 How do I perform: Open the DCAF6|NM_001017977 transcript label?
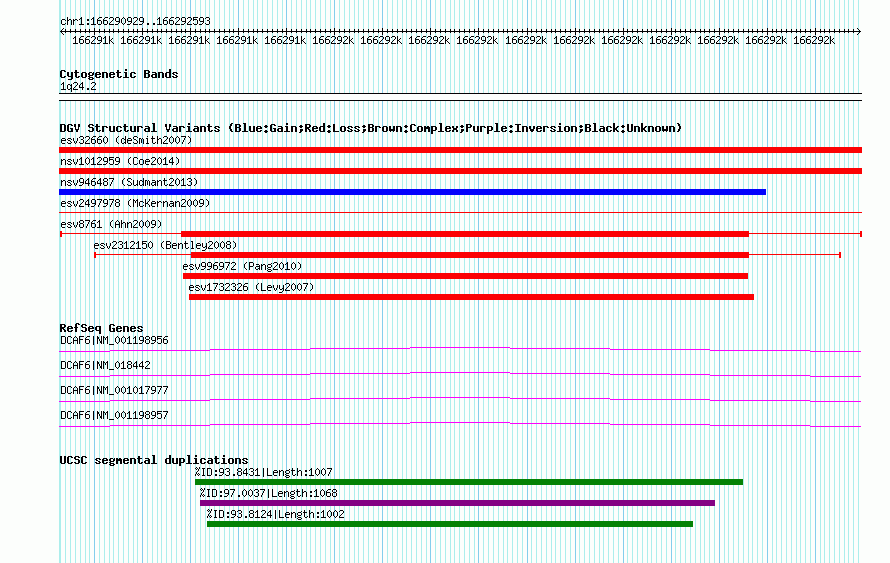coord(114,390)
